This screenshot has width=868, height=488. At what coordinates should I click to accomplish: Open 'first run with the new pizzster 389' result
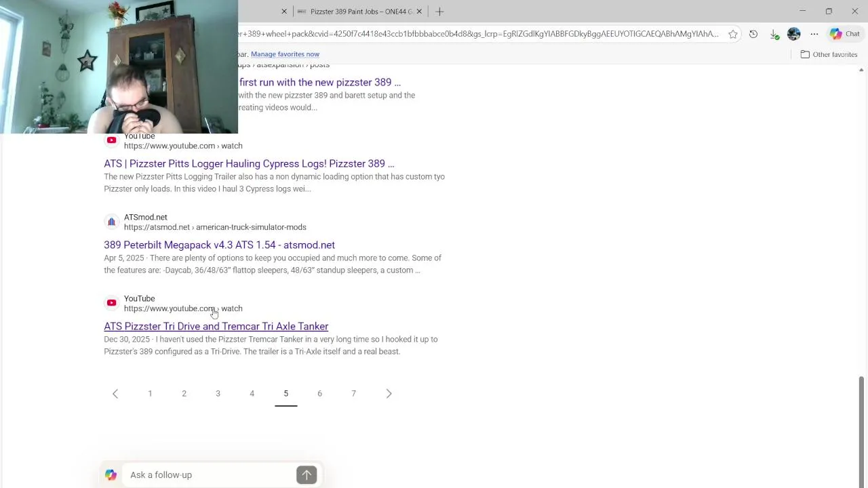pos(320,82)
